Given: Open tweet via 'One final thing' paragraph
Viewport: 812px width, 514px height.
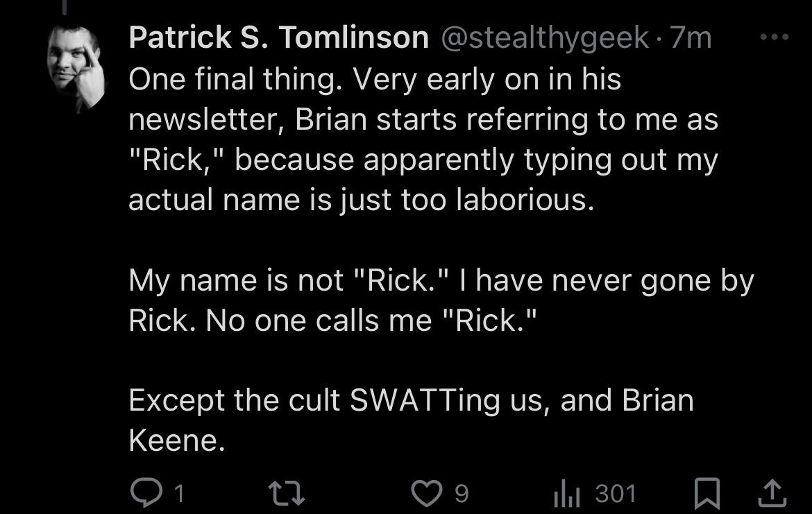Looking at the screenshot, I should [423, 139].
